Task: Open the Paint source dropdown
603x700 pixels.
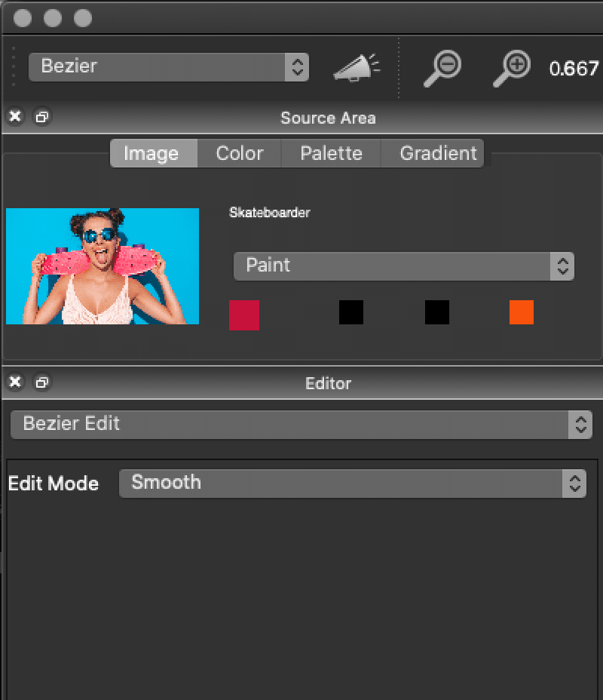Action: pyautogui.click(x=404, y=266)
